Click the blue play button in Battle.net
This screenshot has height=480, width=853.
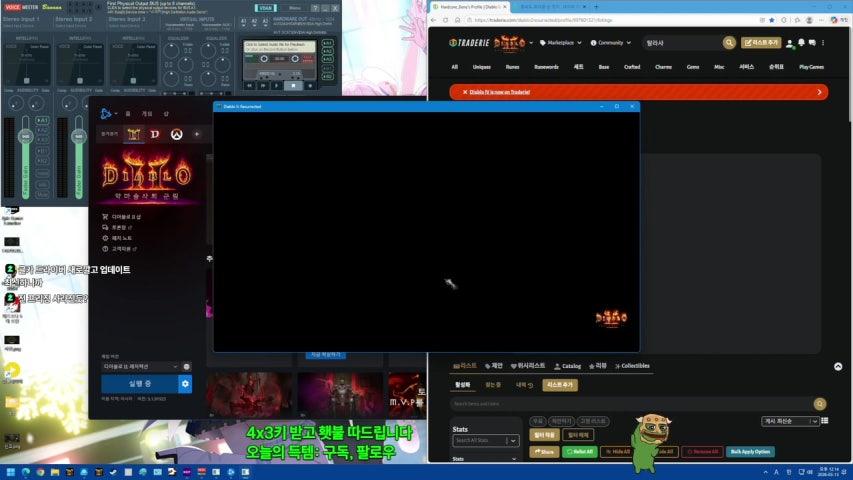tap(140, 384)
